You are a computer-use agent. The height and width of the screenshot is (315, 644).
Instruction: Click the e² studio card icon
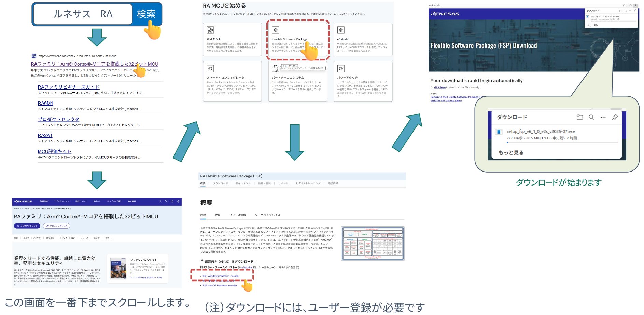pos(341,30)
